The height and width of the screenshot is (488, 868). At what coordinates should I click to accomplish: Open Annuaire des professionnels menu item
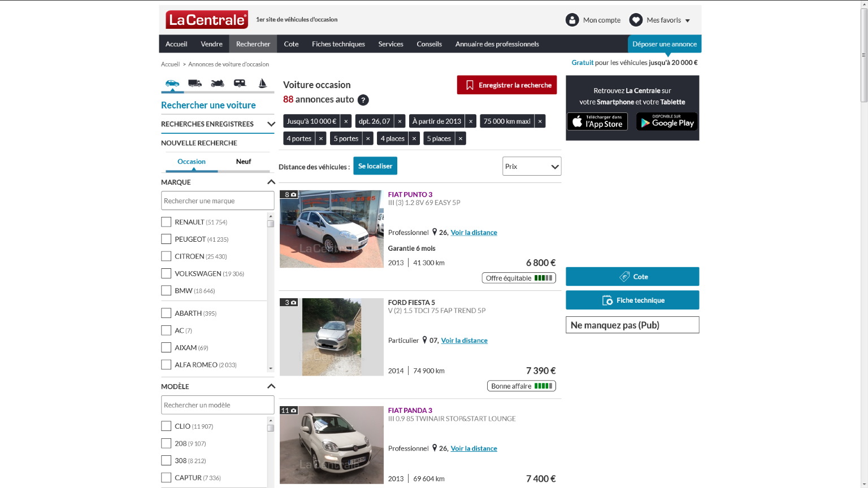(x=497, y=44)
